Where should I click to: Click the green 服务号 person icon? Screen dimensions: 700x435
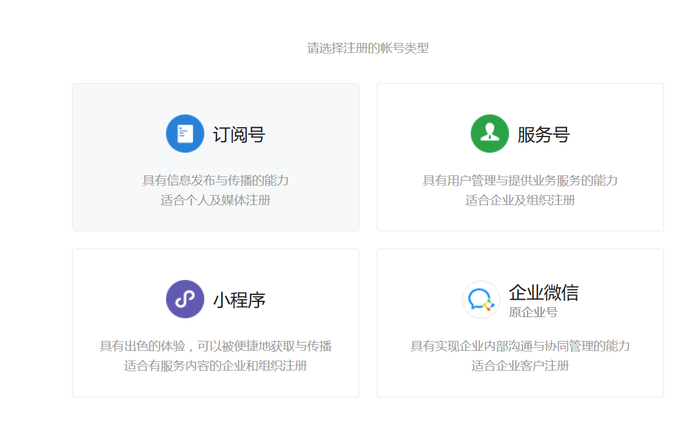pyautogui.click(x=490, y=134)
